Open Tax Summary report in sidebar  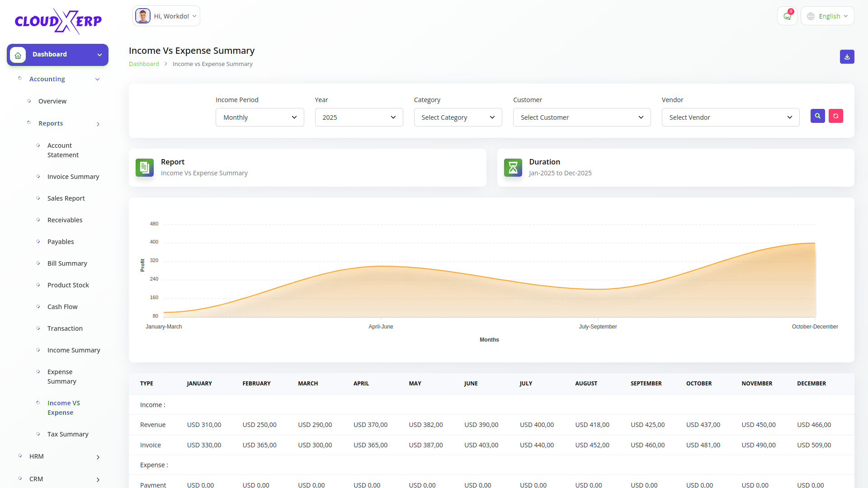[x=68, y=434]
